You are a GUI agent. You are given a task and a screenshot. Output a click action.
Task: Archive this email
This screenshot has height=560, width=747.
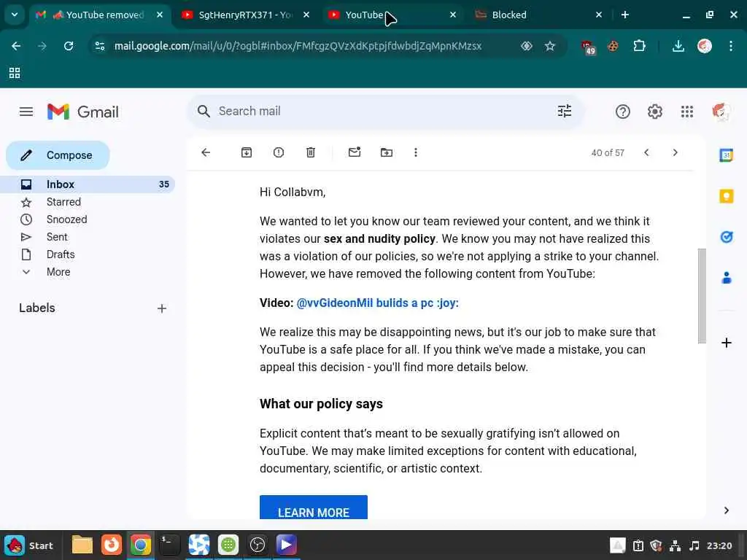tap(247, 152)
